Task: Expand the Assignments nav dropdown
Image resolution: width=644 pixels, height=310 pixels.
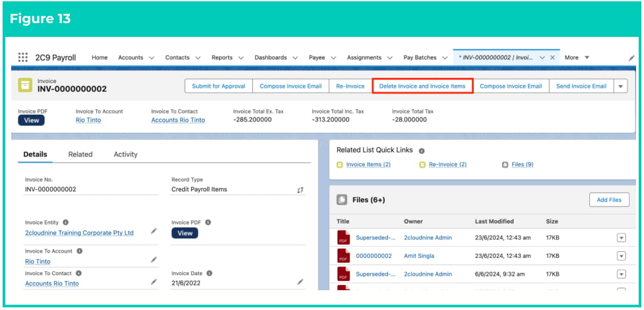Action: (x=389, y=58)
